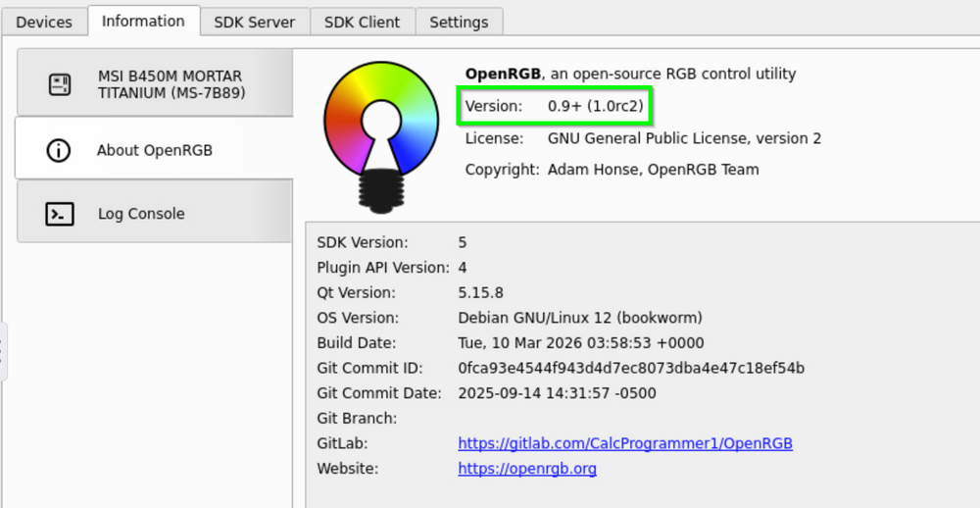Click the info circle icon for About OpenRGB
The image size is (980, 508).
59,151
